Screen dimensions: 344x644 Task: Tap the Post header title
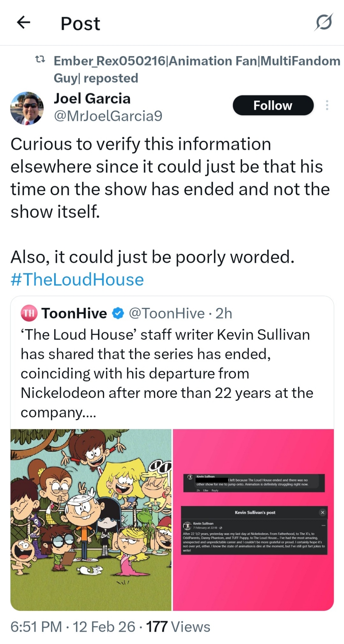coord(80,24)
